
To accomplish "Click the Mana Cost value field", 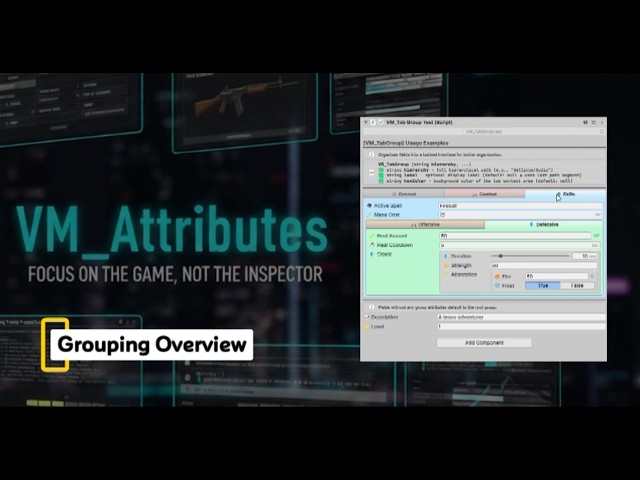I will pyautogui.click(x=520, y=215).
